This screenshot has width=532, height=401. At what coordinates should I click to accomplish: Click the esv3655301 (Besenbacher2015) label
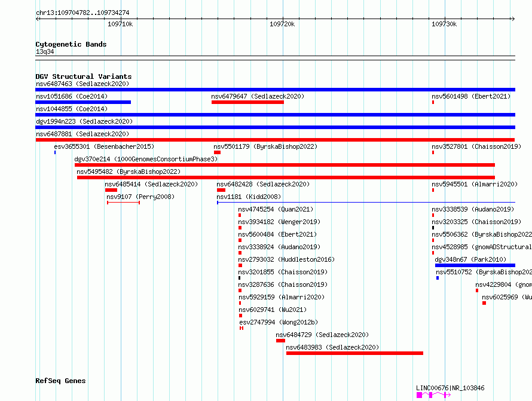(104, 146)
